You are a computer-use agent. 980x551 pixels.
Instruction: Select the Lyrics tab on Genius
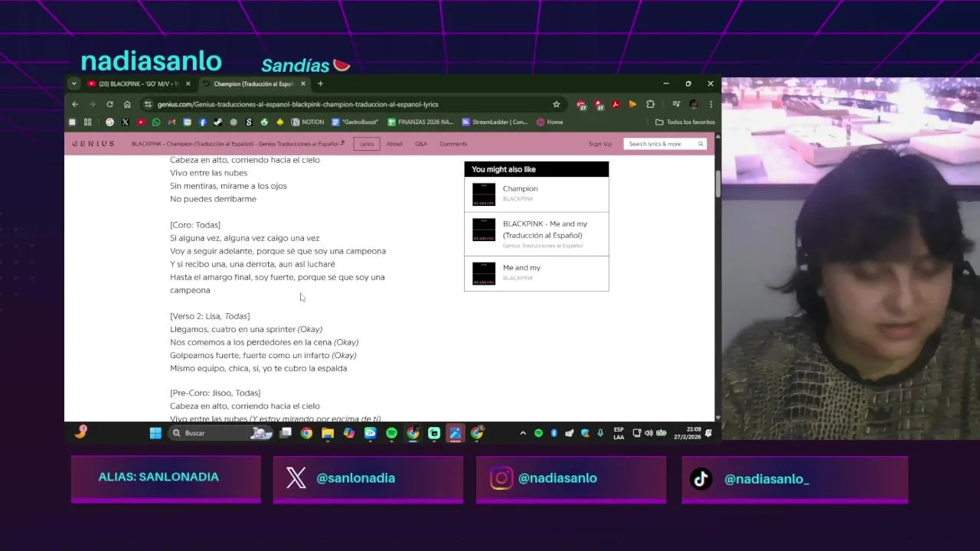pyautogui.click(x=367, y=144)
